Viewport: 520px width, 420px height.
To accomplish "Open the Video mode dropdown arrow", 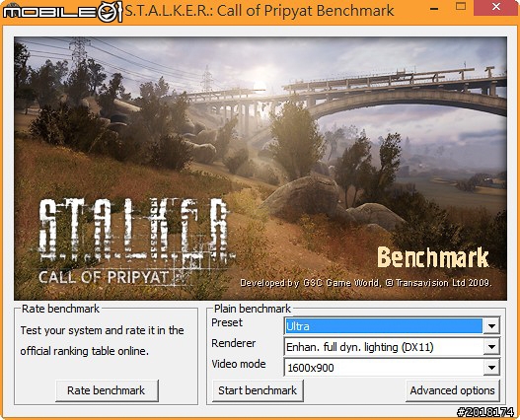I will [x=491, y=368].
